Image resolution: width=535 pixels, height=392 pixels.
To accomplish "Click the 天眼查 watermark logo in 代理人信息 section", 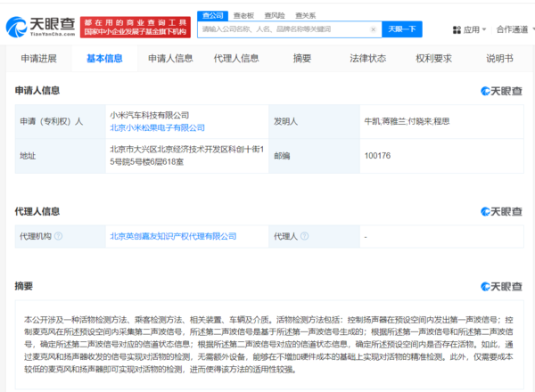I will [x=502, y=212].
